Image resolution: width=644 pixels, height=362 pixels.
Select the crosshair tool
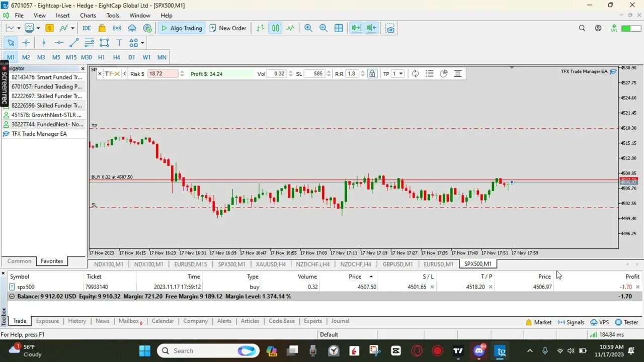click(x=26, y=43)
